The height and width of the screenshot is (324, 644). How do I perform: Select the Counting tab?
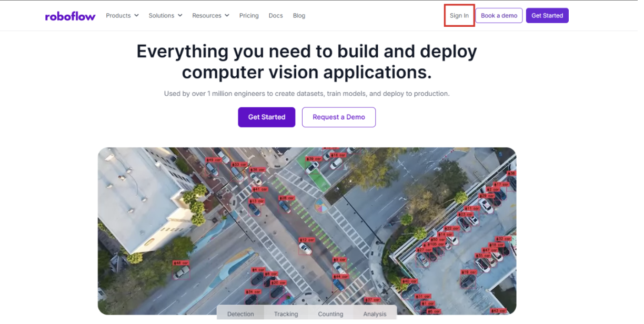(x=330, y=314)
